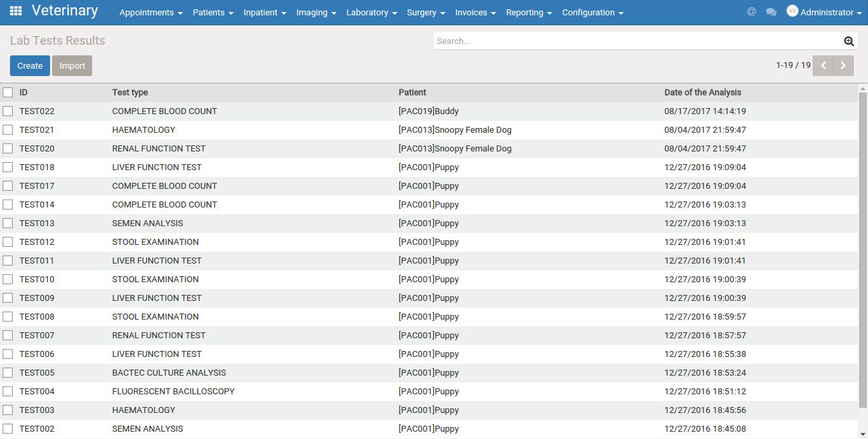
Task: Click FLUORESCENT BACILLOSCOPY test type
Action: tap(174, 392)
